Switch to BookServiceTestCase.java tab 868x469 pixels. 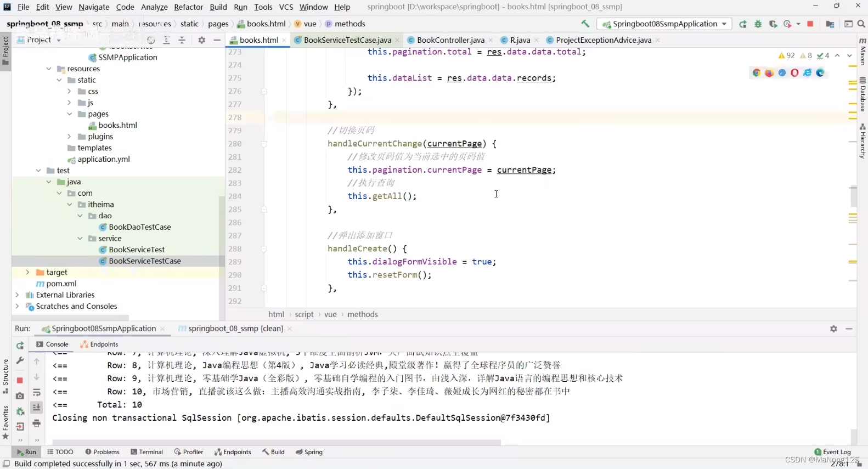tap(347, 40)
